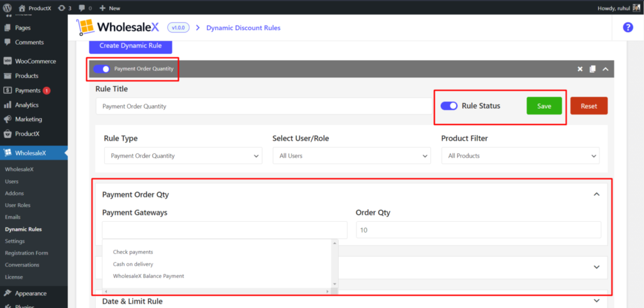
Task: Open the Product Filter dropdown
Action: click(x=520, y=156)
